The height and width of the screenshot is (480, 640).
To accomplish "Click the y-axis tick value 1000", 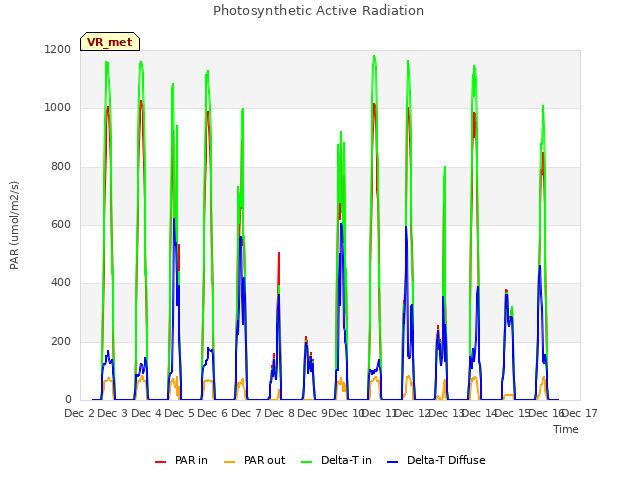I will [58, 108].
